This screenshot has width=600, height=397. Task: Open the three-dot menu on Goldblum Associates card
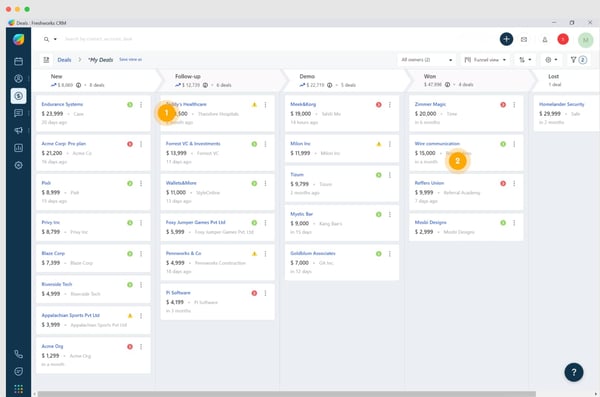[x=390, y=254]
